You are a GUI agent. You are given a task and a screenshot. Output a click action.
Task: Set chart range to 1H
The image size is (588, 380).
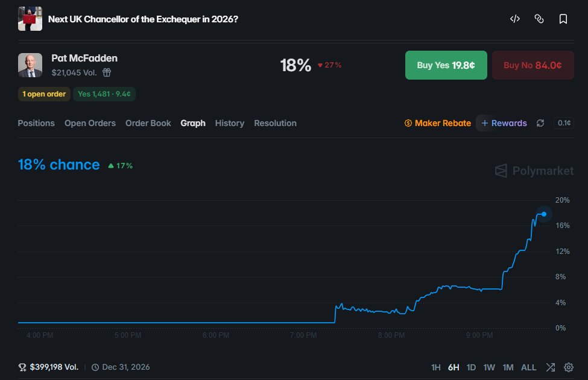coord(436,367)
